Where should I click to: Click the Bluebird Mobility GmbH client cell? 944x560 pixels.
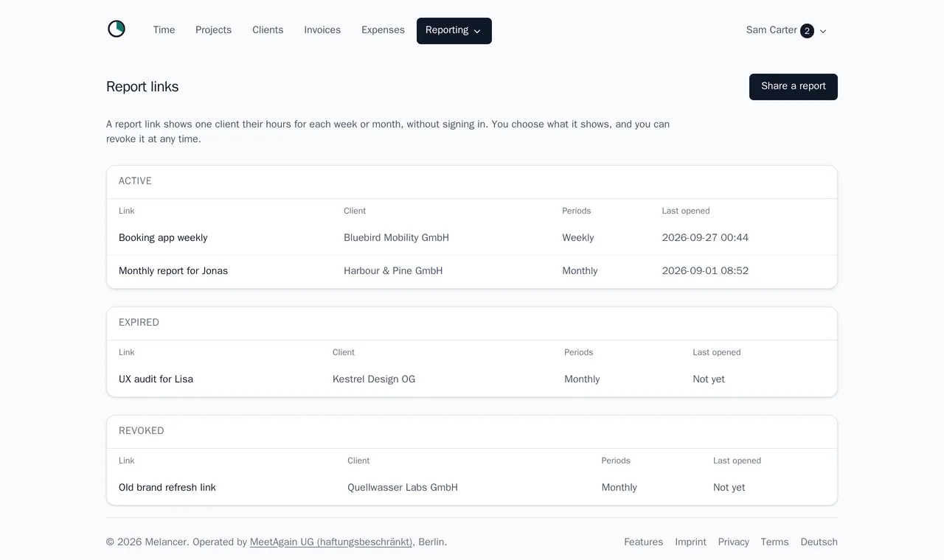pyautogui.click(x=396, y=238)
